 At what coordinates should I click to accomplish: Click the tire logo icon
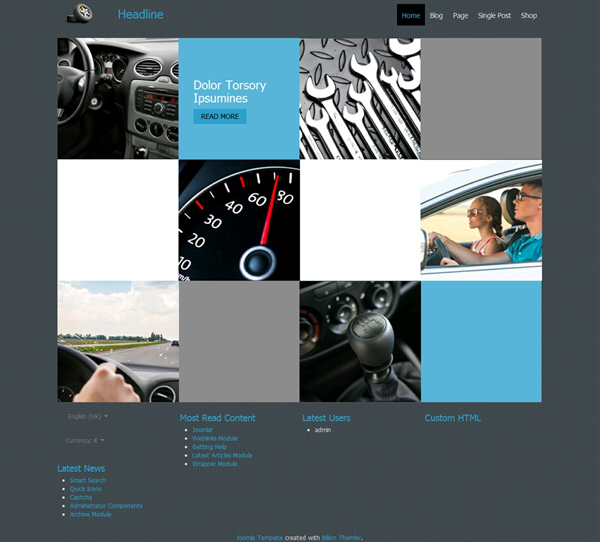click(81, 13)
